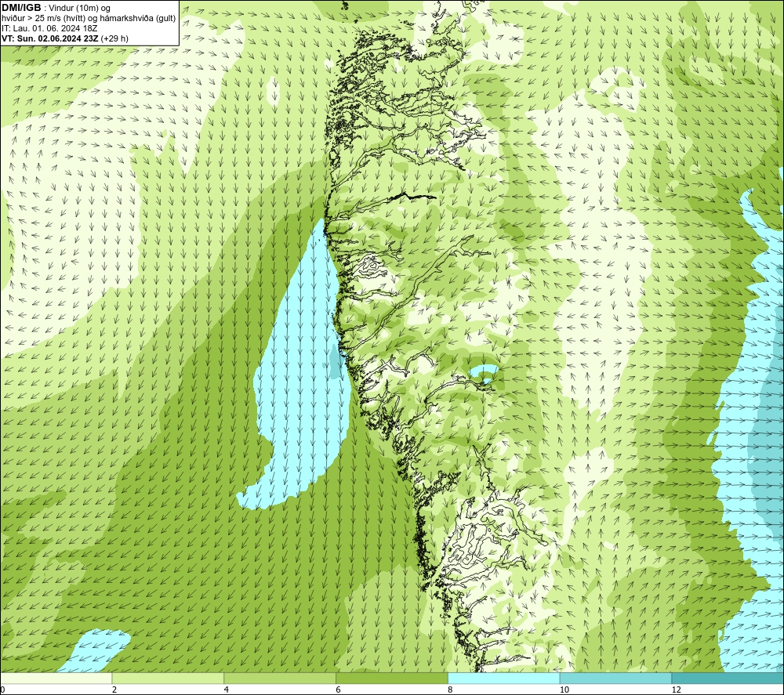Click the 'hámarkshviða (gult)' words
This screenshot has width=784, height=695.
coord(140,19)
